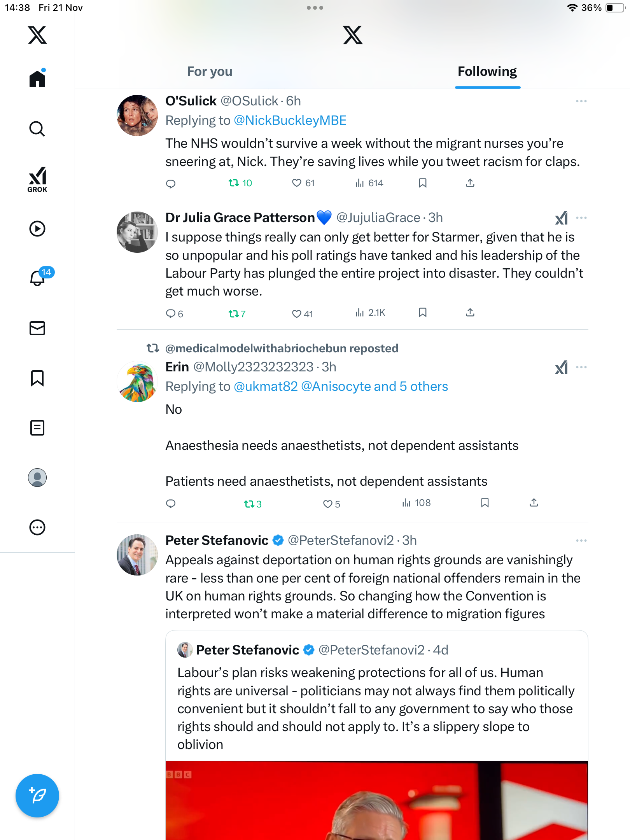Screen dimensions: 630x840
Task: Open the search magnifier in sidebar
Action: click(37, 129)
